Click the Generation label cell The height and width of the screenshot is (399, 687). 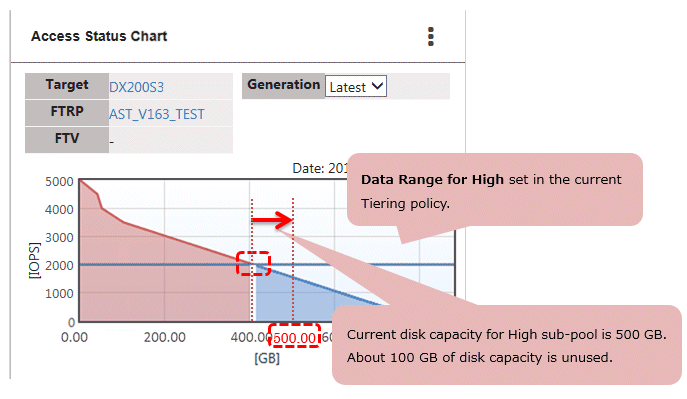(283, 85)
